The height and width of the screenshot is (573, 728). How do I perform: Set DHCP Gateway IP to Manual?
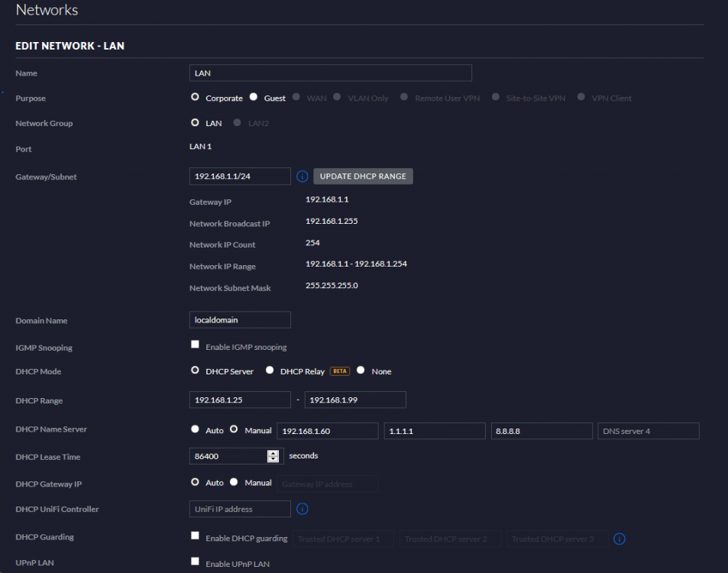click(x=234, y=482)
